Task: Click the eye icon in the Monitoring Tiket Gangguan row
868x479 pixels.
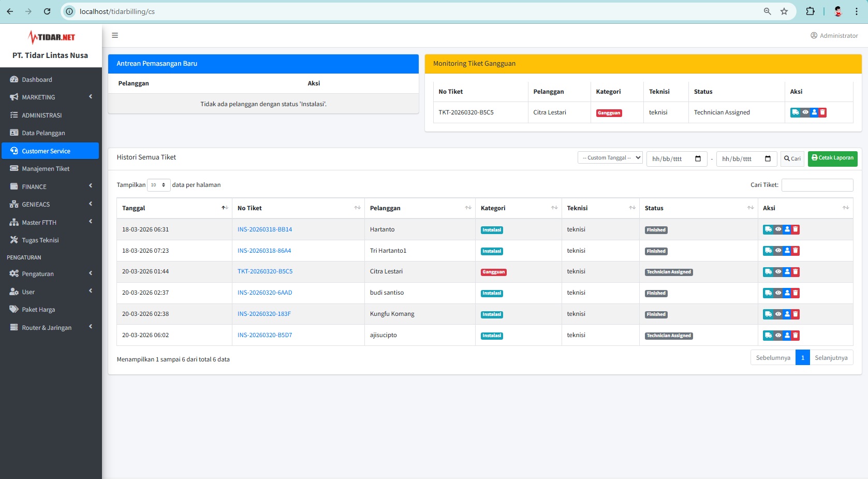Action: click(805, 112)
